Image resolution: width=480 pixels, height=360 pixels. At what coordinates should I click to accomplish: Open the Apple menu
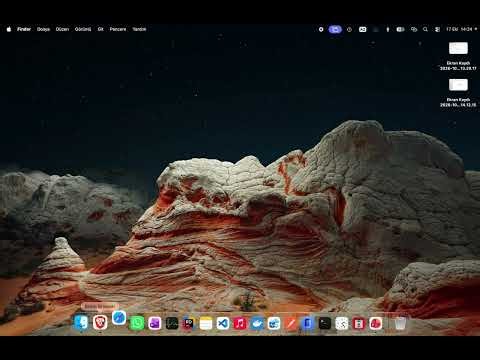coord(9,29)
